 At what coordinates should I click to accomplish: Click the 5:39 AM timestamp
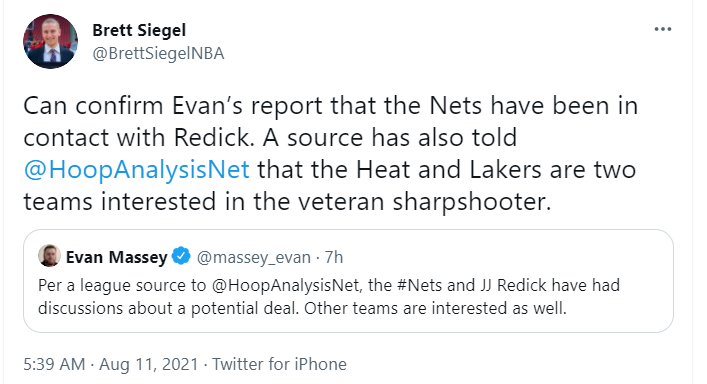[54, 364]
